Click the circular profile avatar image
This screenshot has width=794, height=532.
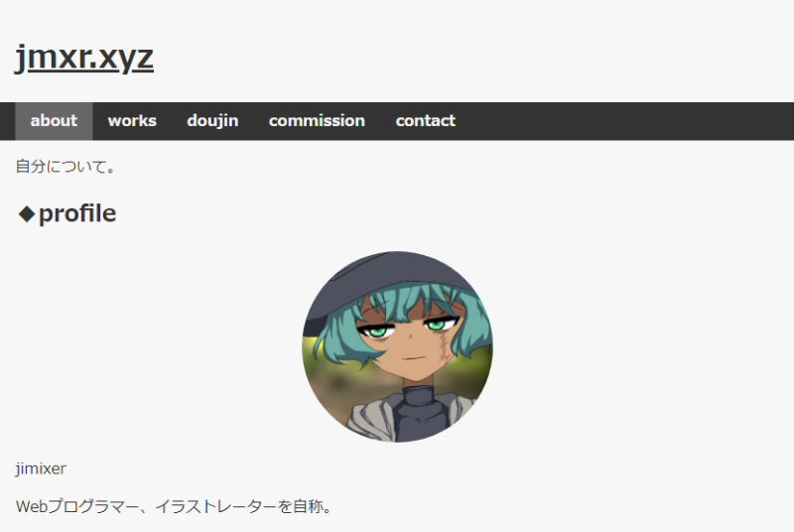[x=398, y=346]
